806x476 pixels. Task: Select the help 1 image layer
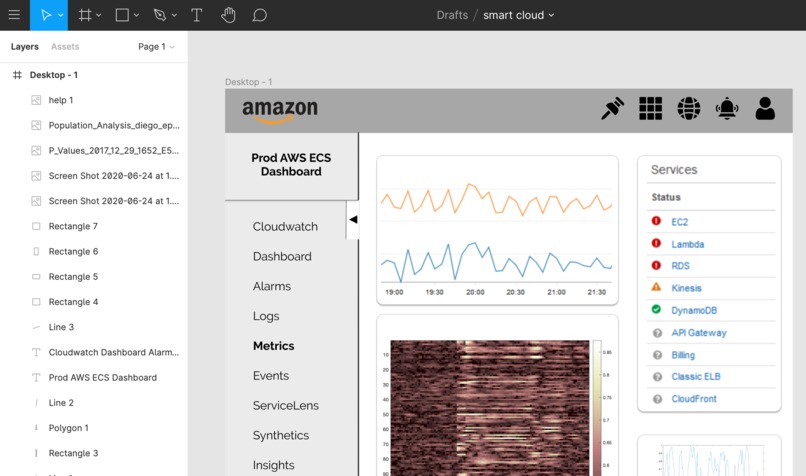click(94, 100)
